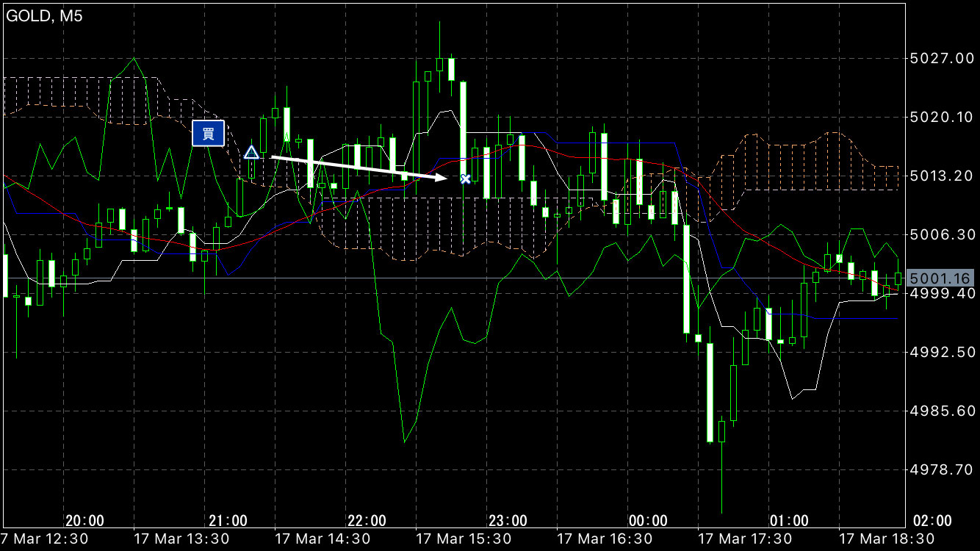
Task: Select the 4985.60 price level label
Action: (940, 411)
